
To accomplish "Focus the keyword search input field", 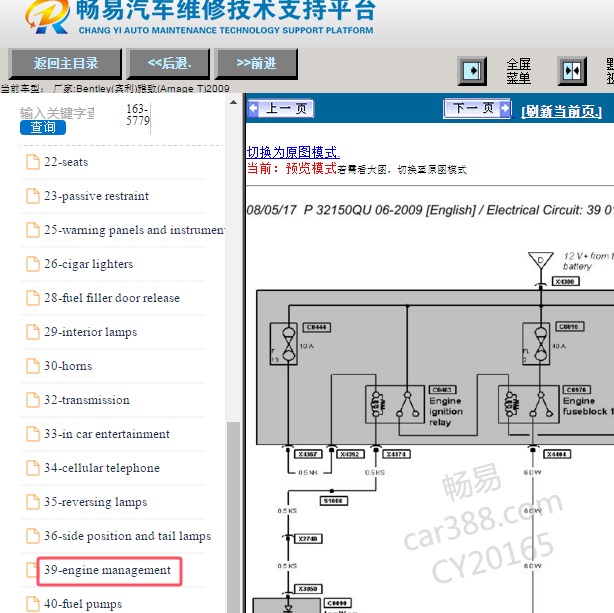I will point(57,113).
